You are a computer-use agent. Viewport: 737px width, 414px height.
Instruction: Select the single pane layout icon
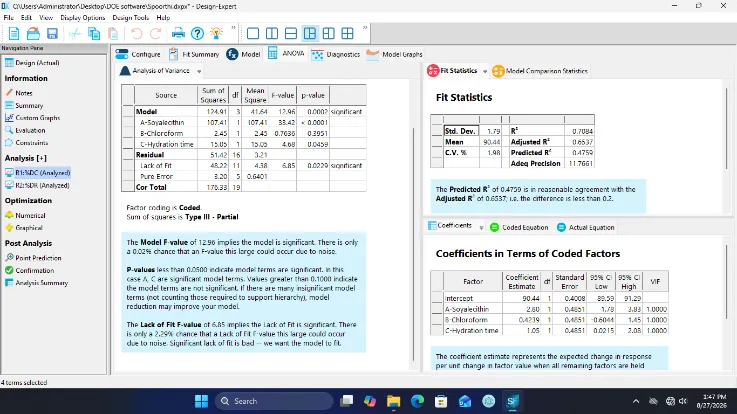tap(253, 33)
